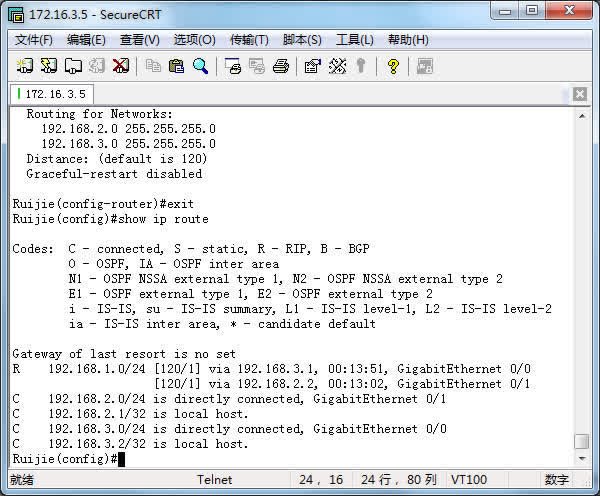Paste clipboard using the toolbar icon
600x496 pixels.
point(176,66)
